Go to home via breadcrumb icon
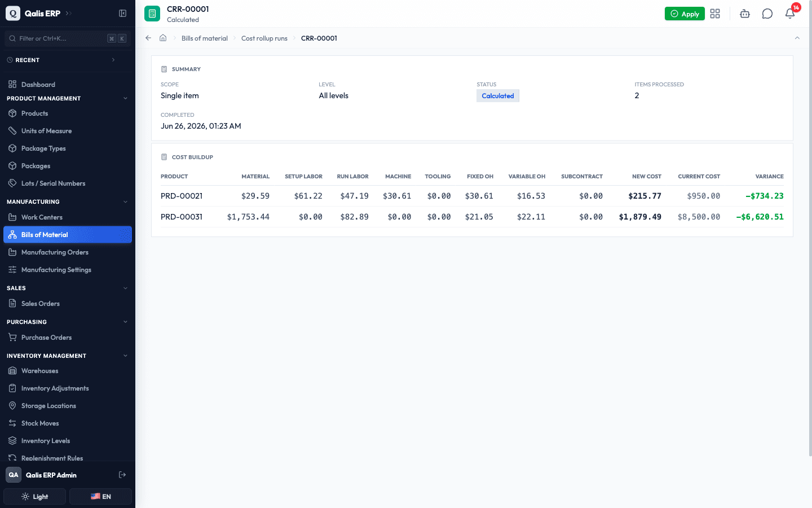This screenshot has width=812, height=508. pos(163,38)
